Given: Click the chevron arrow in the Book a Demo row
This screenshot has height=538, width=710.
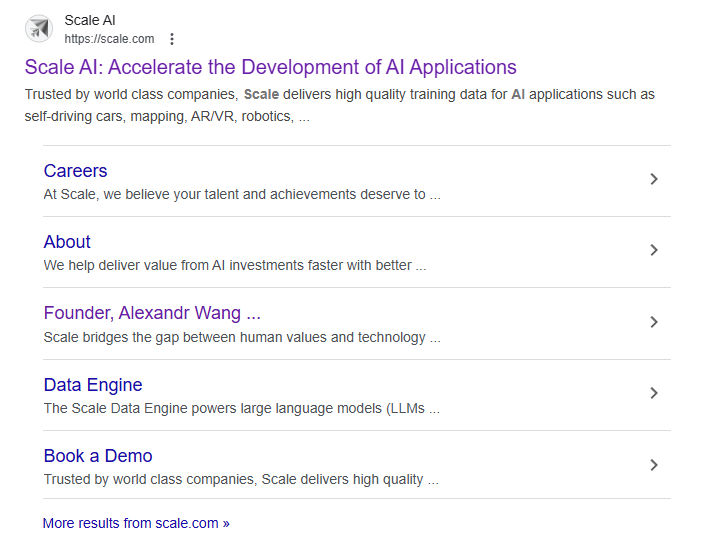Looking at the screenshot, I should pyautogui.click(x=654, y=465).
